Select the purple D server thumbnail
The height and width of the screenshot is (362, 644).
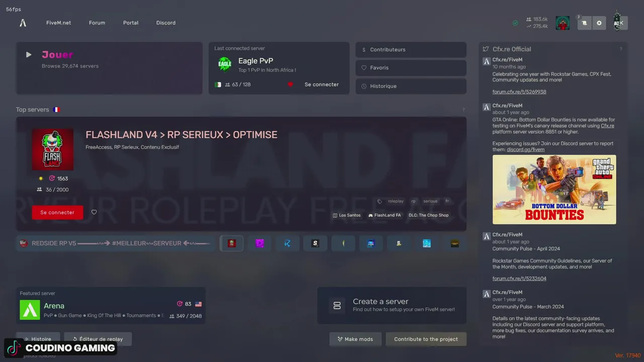(260, 243)
